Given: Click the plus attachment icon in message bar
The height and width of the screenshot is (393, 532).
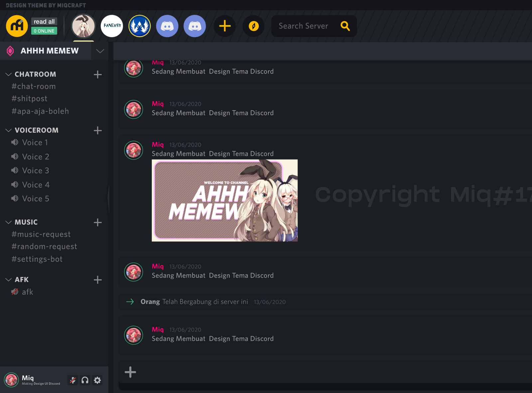Looking at the screenshot, I should (x=130, y=372).
